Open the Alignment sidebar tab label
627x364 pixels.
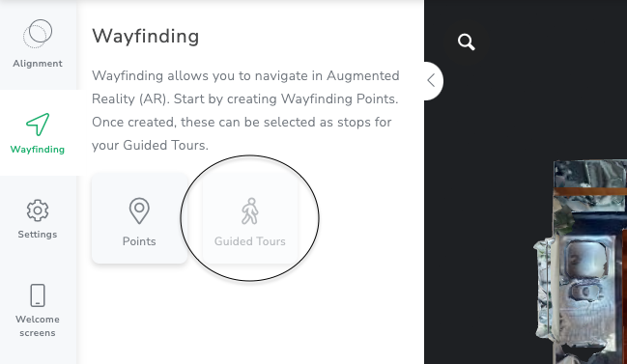click(38, 64)
